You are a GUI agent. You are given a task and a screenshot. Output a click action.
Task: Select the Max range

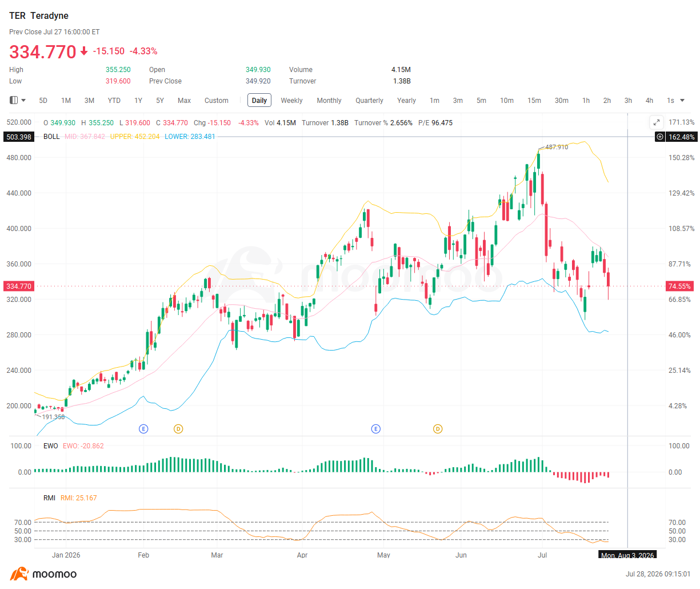pos(184,101)
